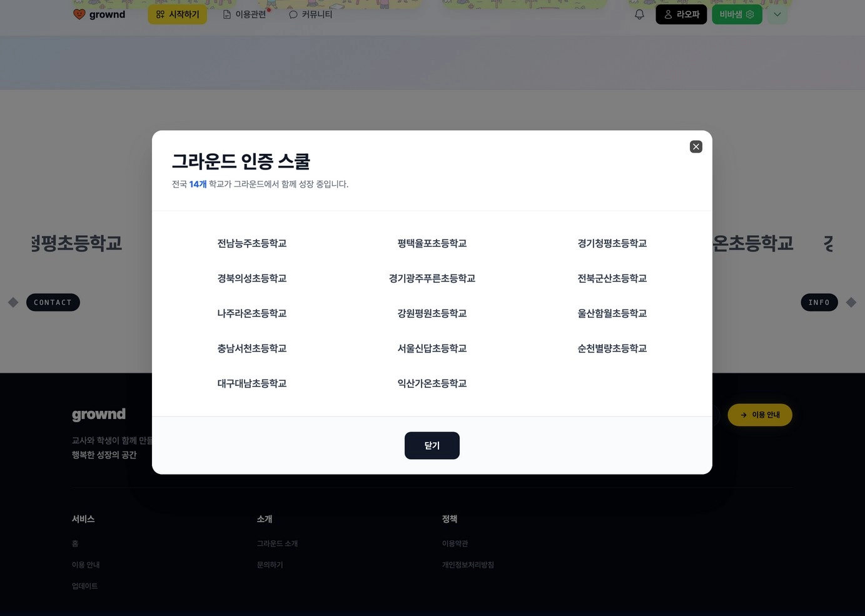Click the left diamond arrow icon
Screen dimensions: 865x616
click(13, 302)
